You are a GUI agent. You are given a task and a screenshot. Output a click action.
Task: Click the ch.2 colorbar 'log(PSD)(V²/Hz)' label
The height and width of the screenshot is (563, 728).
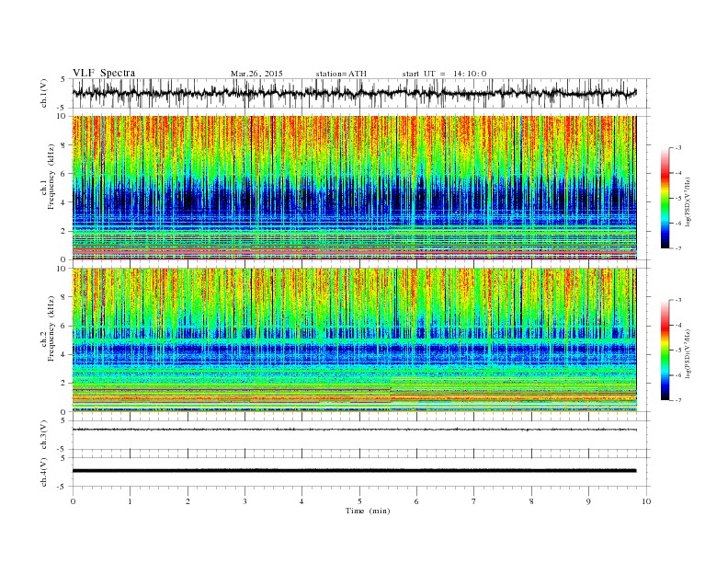tap(688, 353)
